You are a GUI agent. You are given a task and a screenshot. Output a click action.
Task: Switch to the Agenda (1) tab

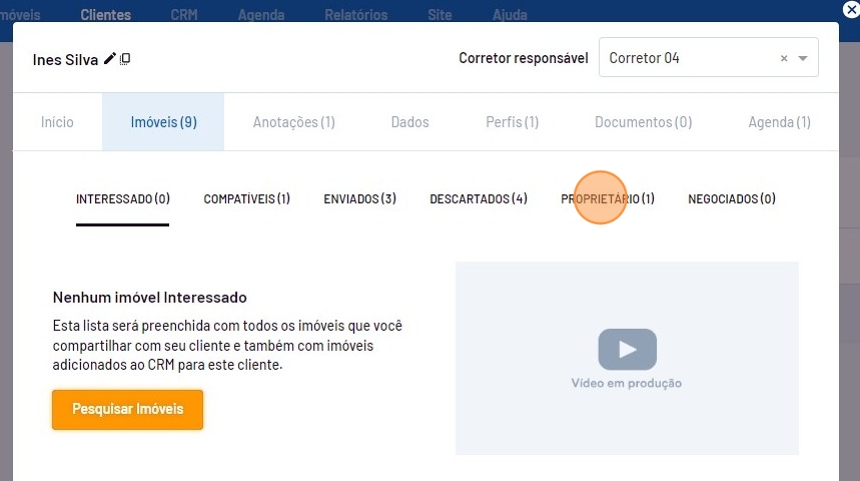[x=779, y=122]
